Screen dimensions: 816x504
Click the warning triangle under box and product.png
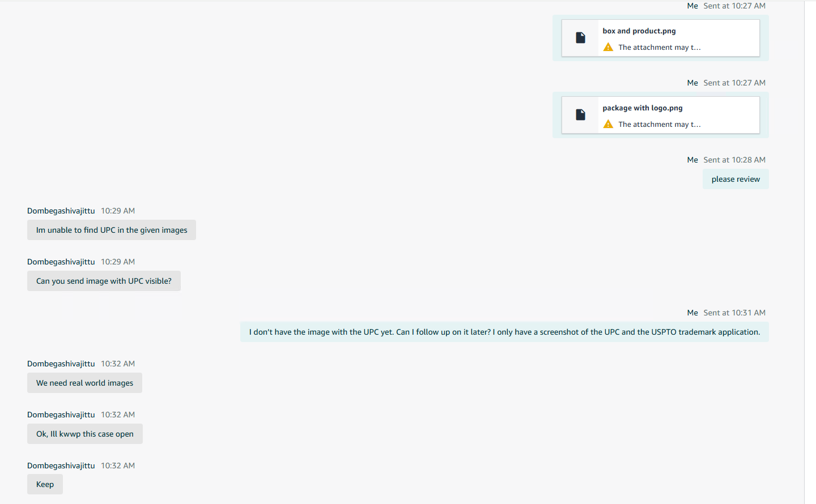pos(608,48)
